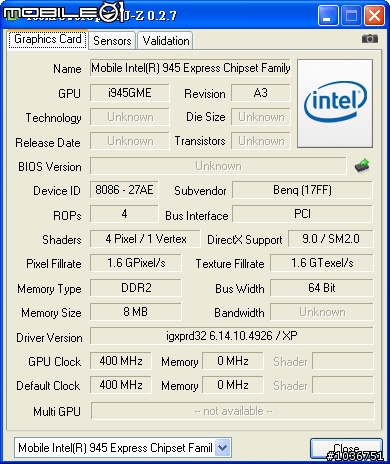Take a screenshot with the camera icon
Viewport: 390px width, 464px height.
pos(370,39)
